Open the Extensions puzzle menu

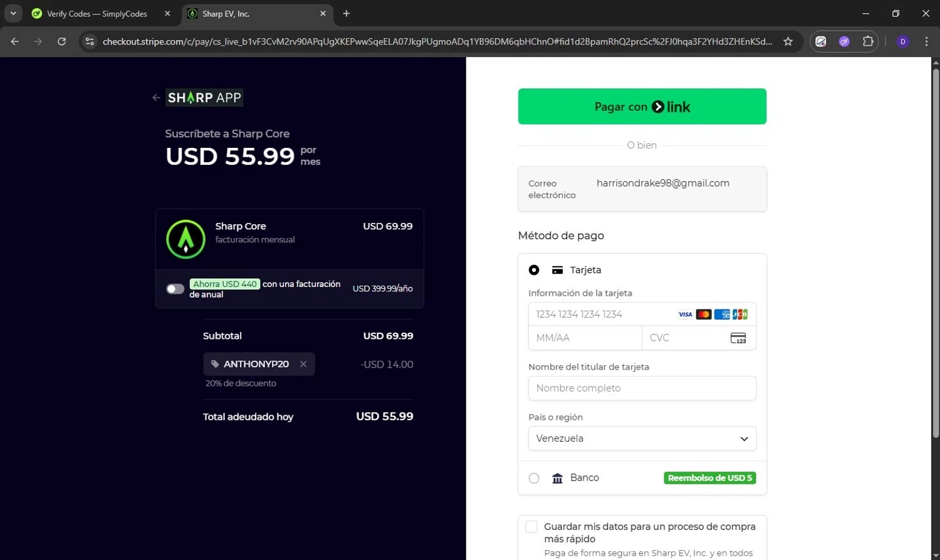point(867,41)
